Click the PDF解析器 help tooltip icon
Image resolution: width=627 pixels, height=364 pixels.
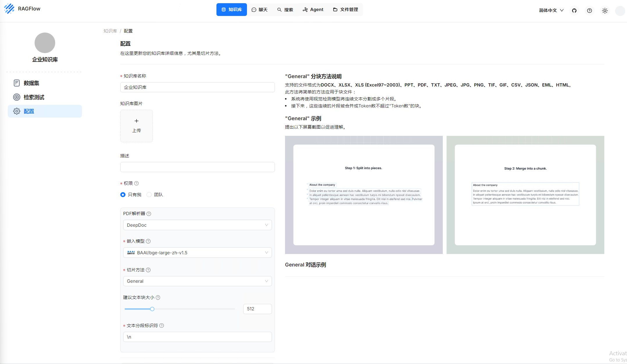149,214
